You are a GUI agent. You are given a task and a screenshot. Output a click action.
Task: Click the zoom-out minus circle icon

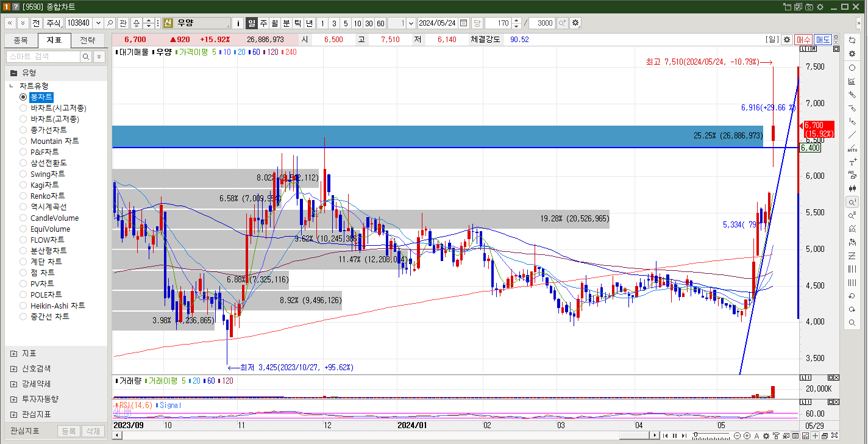[x=738, y=435]
